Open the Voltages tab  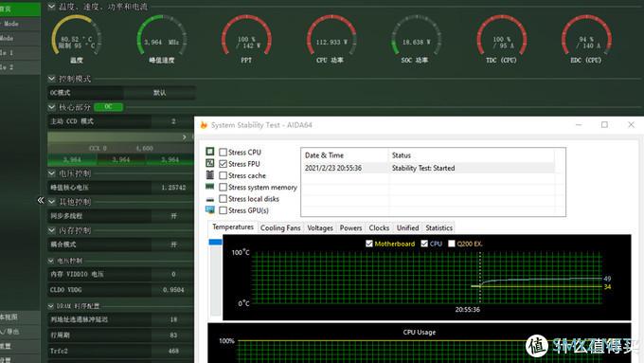320,227
